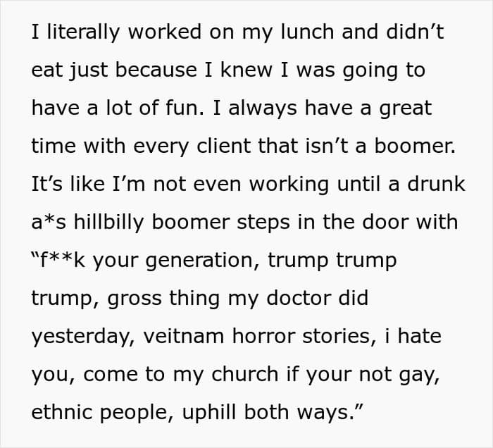Click the word "drunk" in fifth line
The image size is (493, 448).
coord(436,184)
